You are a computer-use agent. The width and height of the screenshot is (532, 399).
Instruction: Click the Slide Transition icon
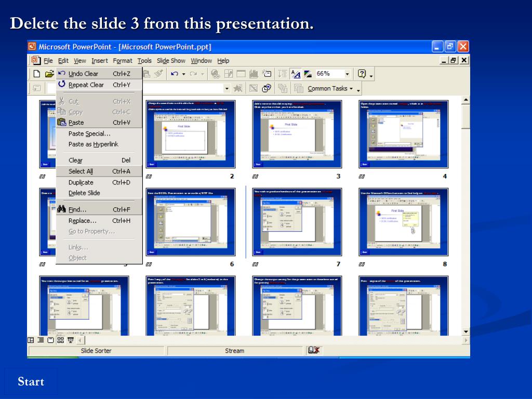37,88
